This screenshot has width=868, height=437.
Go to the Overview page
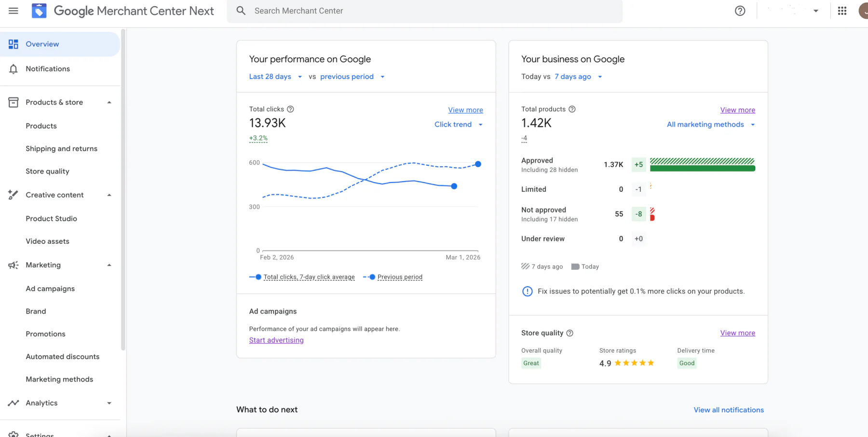coord(60,44)
